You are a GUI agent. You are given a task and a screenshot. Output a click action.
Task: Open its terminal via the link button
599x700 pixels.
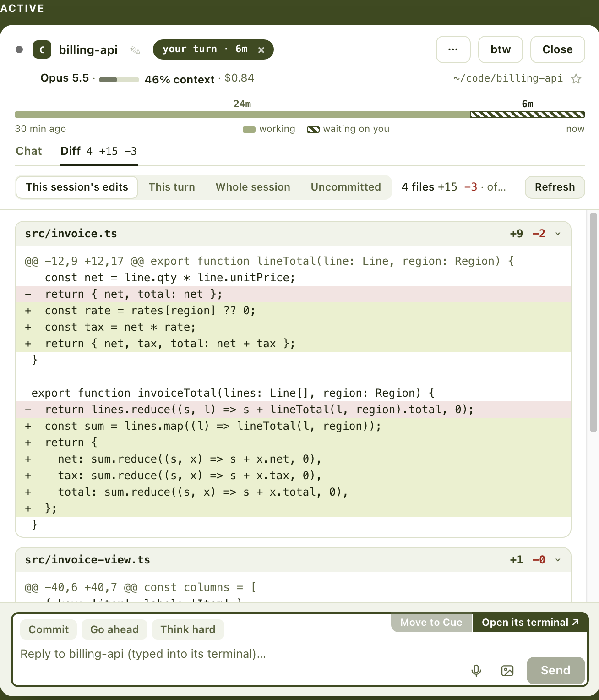pos(530,623)
